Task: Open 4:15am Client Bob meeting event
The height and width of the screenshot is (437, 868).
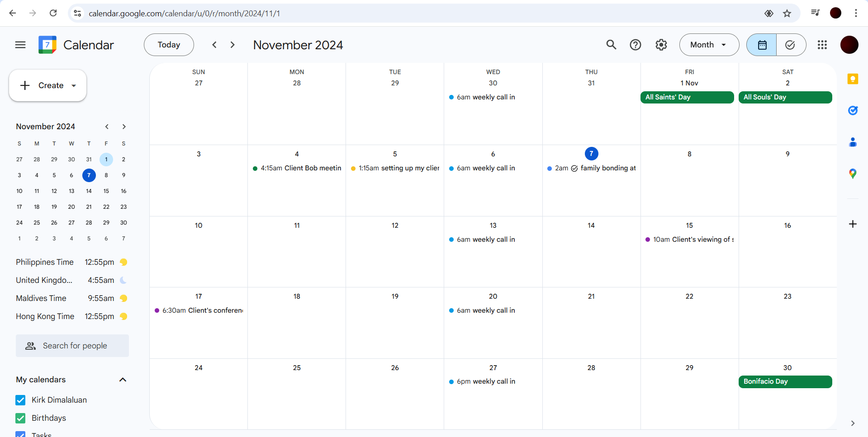Action: (x=297, y=168)
